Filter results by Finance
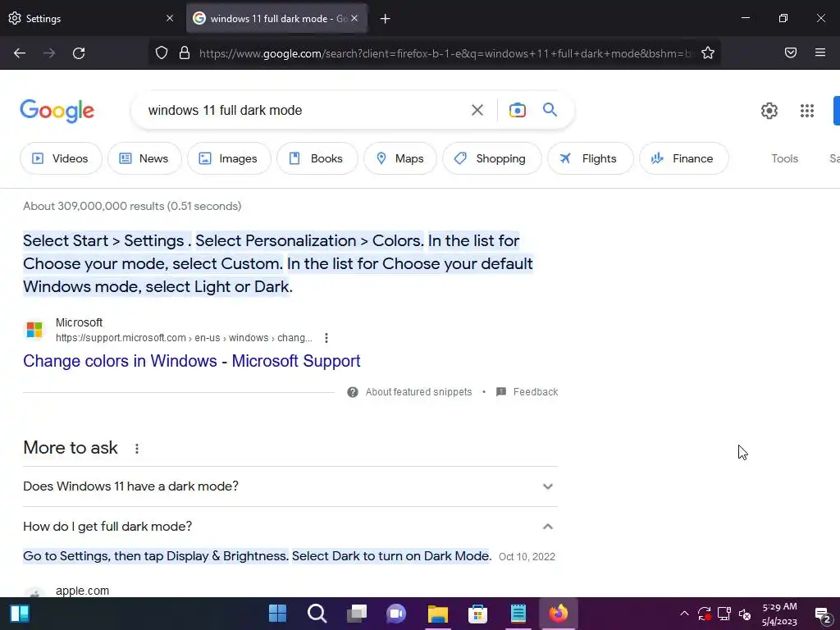The width and height of the screenshot is (840, 630). coord(683,158)
